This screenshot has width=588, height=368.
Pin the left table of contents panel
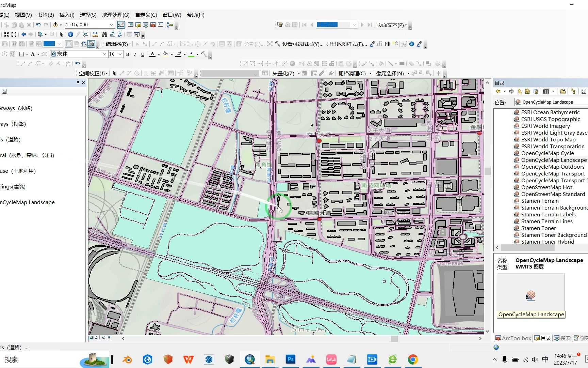click(78, 82)
